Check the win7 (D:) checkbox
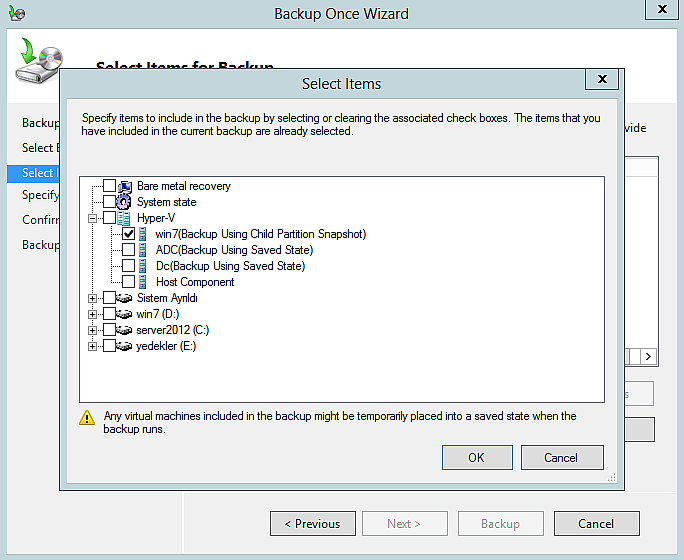This screenshot has height=560, width=684. point(109,314)
